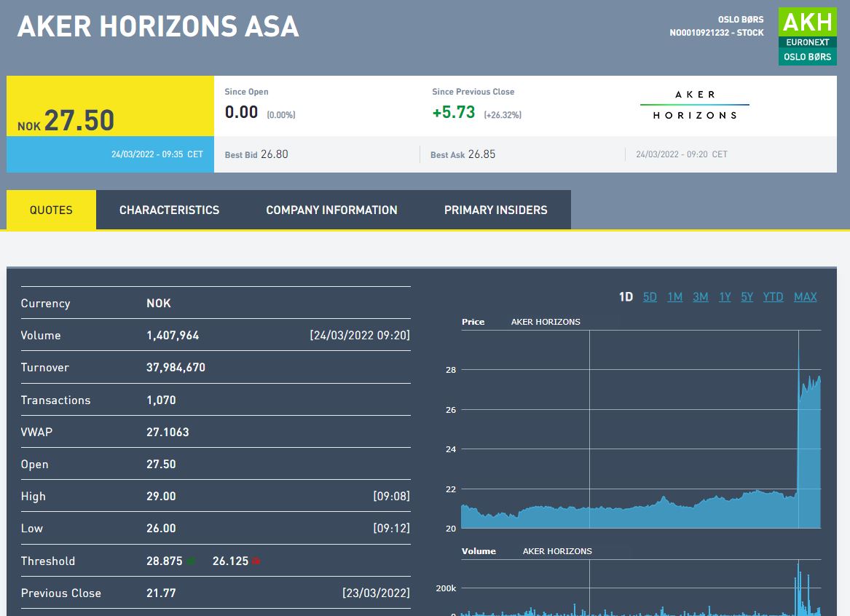The image size is (850, 616).
Task: Open the 1Y price history
Action: (x=724, y=296)
